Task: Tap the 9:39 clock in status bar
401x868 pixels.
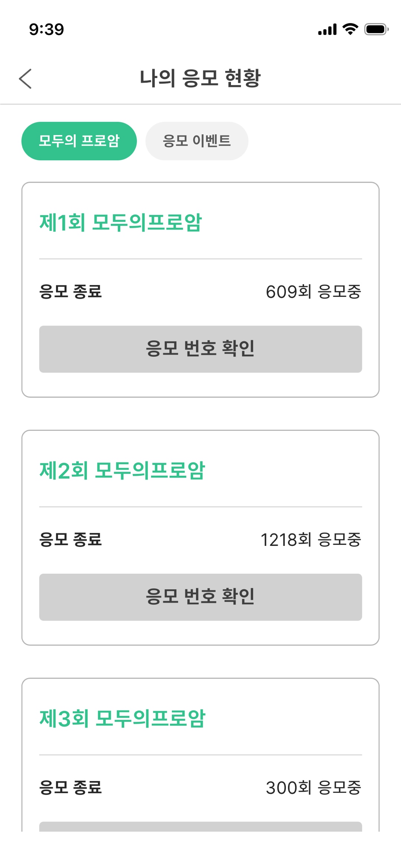Action: [46, 30]
